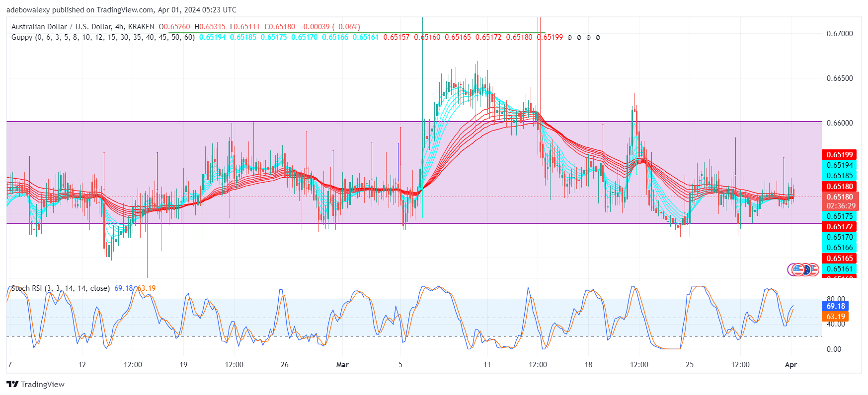The width and height of the screenshot is (868, 395).
Task: Click the cyan 0.65161 price label
Action: tap(839, 269)
